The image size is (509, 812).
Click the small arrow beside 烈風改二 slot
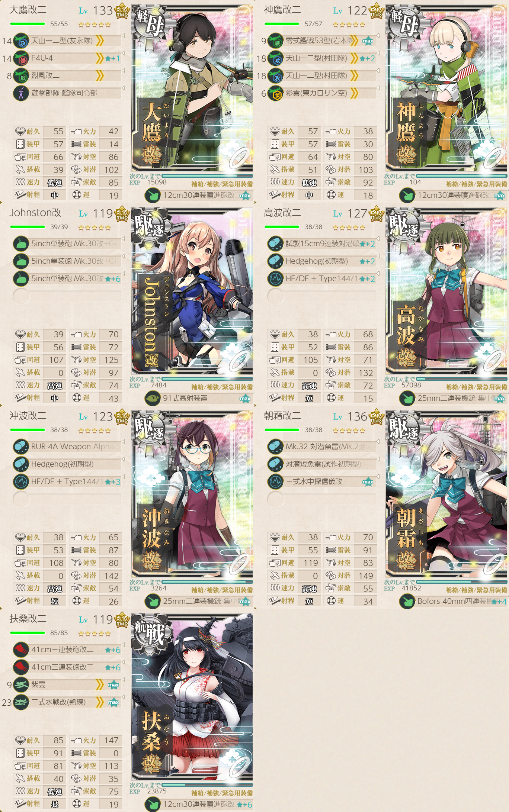click(x=123, y=70)
